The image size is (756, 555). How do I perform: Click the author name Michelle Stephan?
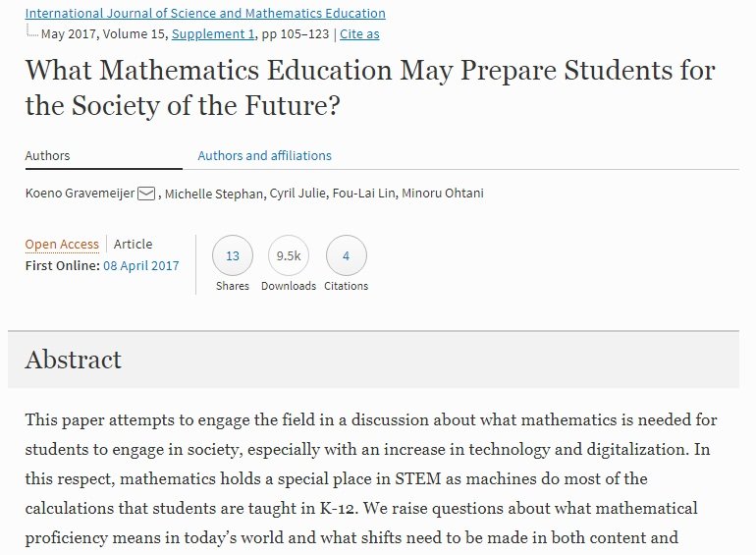214,194
